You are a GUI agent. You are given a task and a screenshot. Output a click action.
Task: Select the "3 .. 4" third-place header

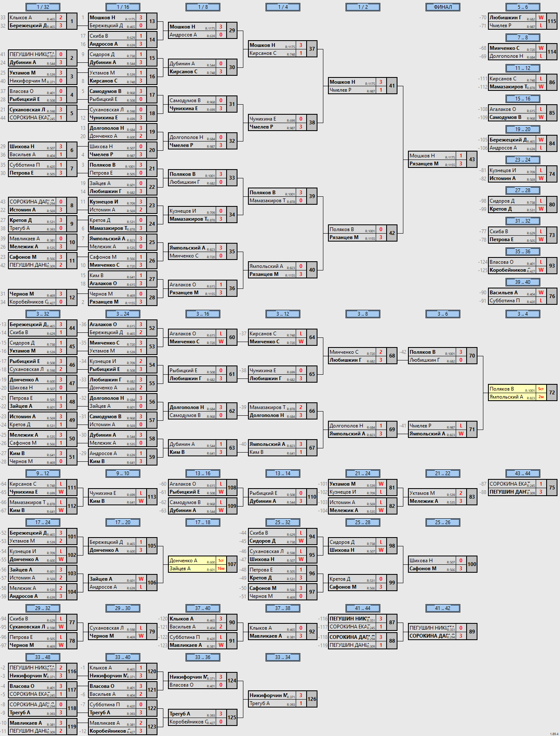[523, 314]
